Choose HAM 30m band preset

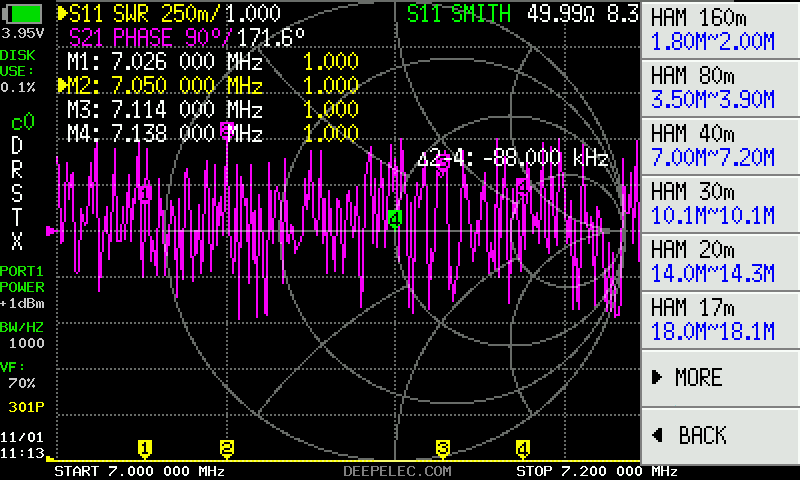(720, 204)
